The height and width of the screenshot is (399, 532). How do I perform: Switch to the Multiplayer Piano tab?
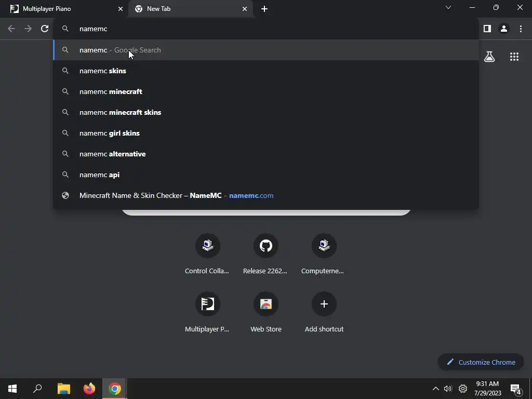[x=64, y=9]
